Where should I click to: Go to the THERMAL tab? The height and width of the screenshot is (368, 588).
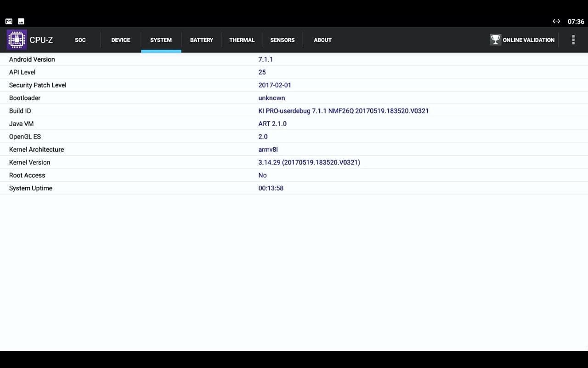tap(242, 40)
